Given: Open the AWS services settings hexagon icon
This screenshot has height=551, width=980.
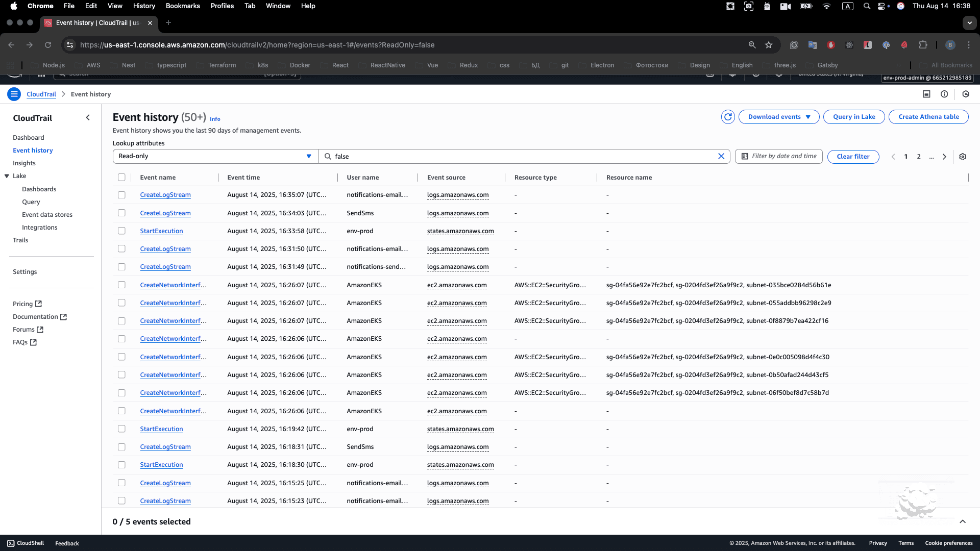Looking at the screenshot, I should tap(966, 94).
